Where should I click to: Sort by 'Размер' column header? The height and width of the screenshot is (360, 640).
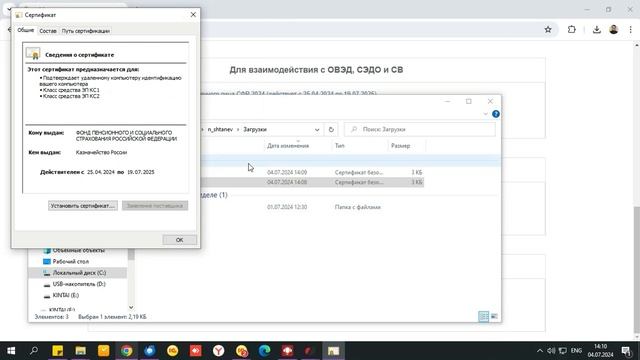(400, 146)
